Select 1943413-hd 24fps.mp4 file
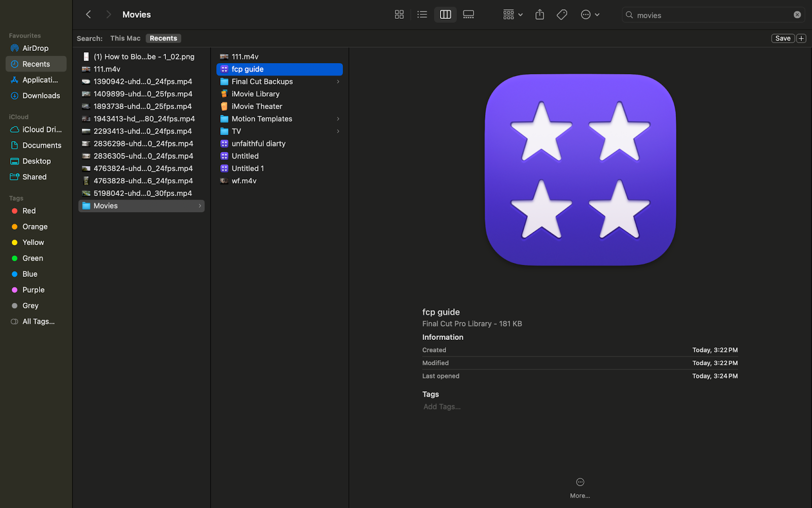The image size is (812, 508). (x=142, y=119)
